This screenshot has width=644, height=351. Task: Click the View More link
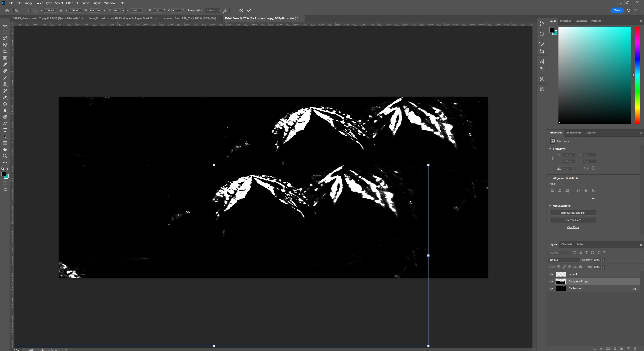point(573,228)
